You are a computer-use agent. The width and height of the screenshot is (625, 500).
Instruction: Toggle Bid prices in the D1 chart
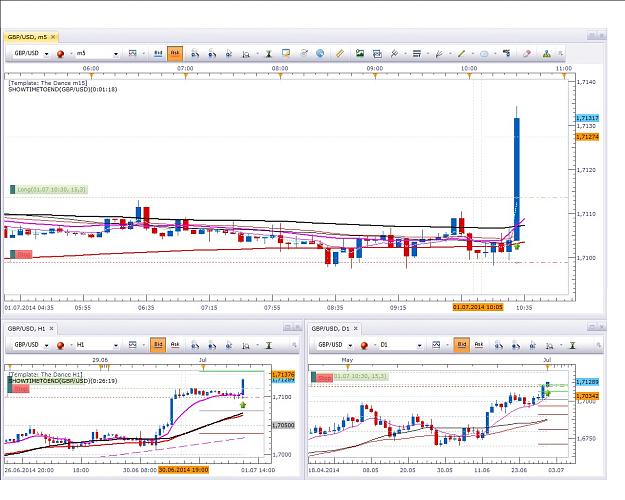pyautogui.click(x=462, y=345)
